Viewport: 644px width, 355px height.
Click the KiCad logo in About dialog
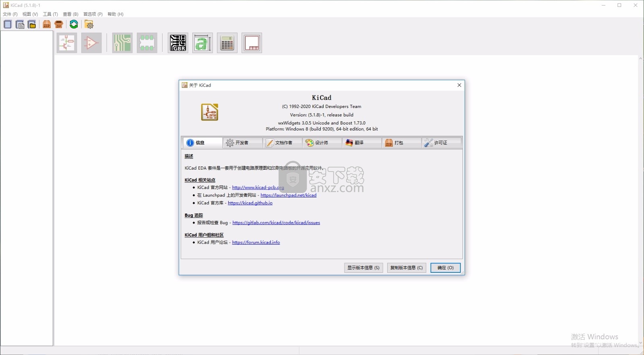[210, 112]
